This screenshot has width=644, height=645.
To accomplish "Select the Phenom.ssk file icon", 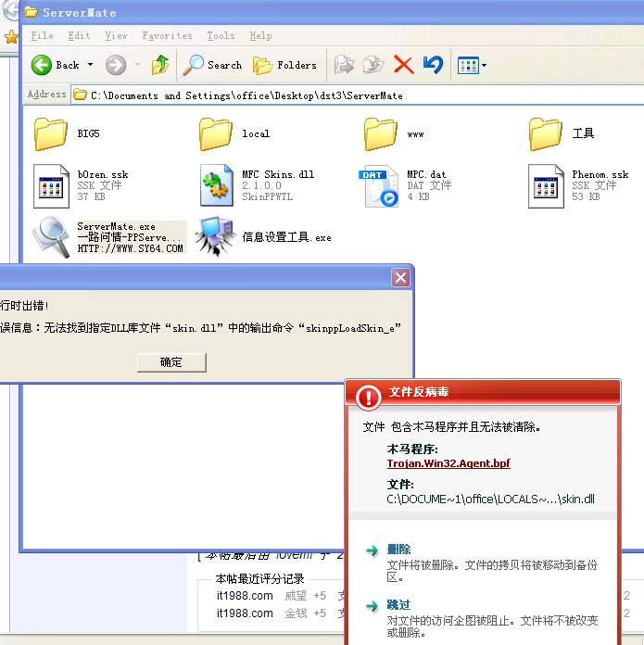I will pyautogui.click(x=546, y=186).
